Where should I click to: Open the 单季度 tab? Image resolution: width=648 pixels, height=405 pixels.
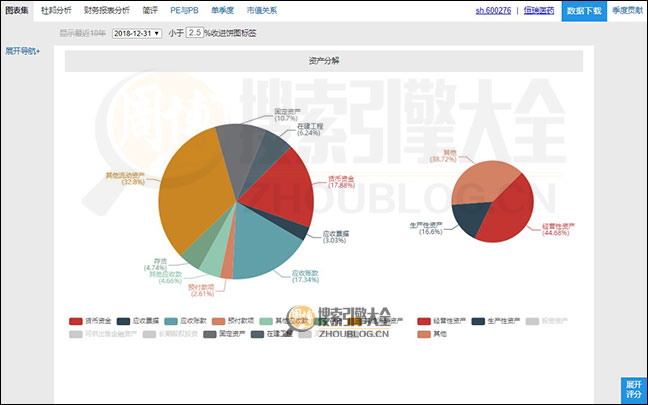pyautogui.click(x=222, y=10)
